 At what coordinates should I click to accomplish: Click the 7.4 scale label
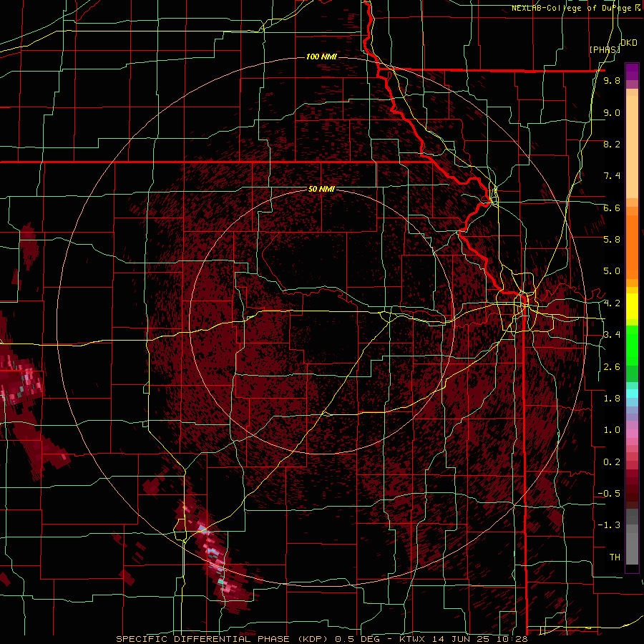pos(612,176)
